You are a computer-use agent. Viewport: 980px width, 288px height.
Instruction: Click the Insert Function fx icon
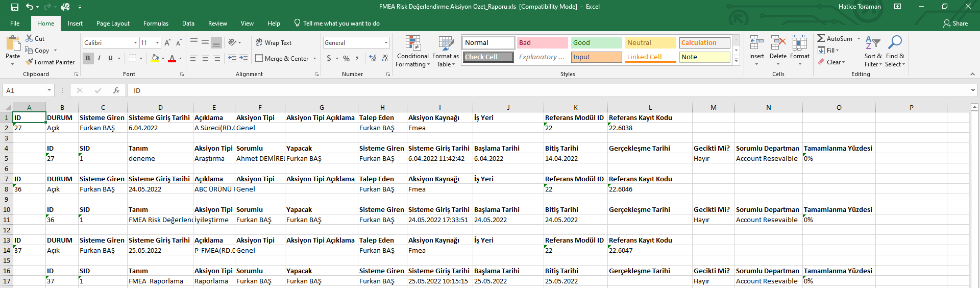[x=116, y=90]
